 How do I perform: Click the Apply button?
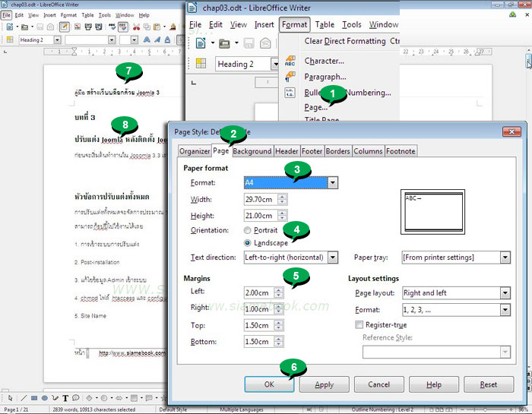(325, 384)
